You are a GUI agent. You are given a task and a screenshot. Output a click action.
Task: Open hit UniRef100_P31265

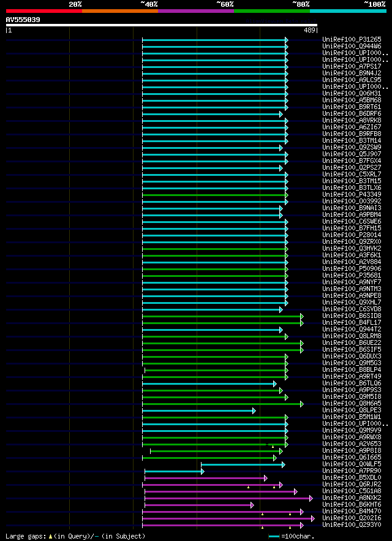[352, 39]
